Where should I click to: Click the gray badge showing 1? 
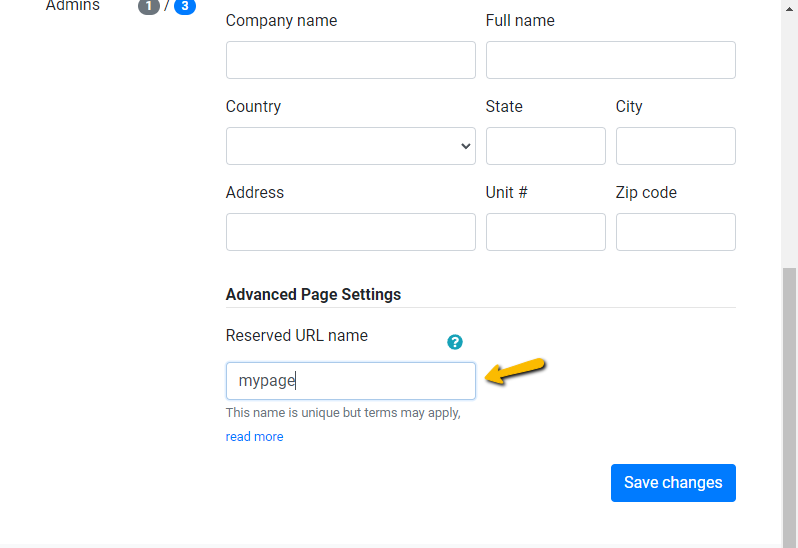[149, 7]
